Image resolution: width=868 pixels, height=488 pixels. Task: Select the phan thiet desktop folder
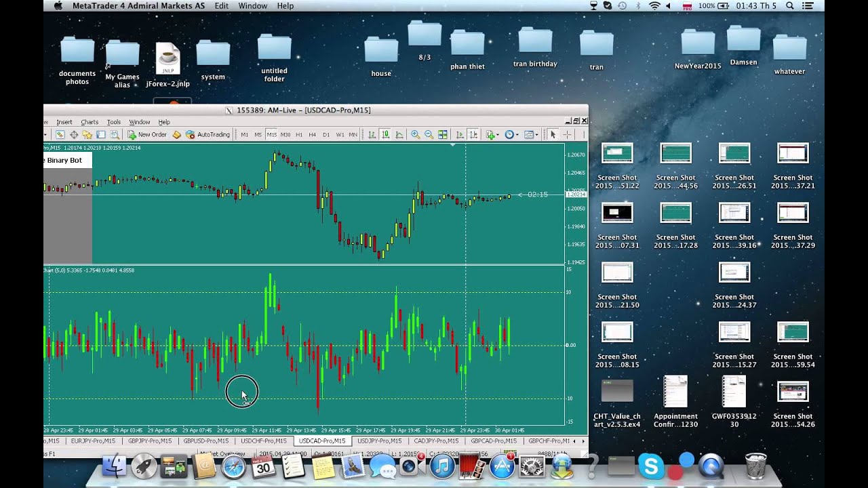467,49
